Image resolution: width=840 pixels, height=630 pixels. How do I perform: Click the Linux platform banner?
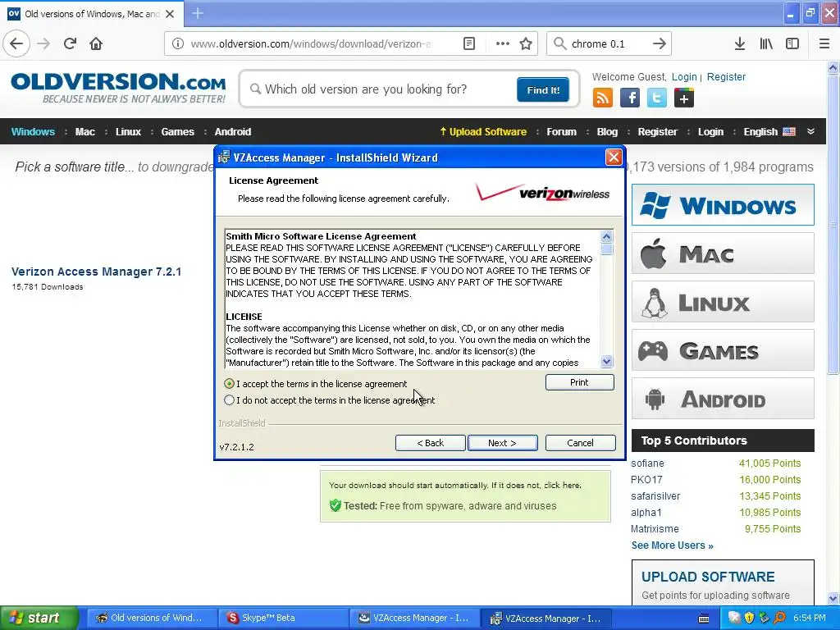[723, 302]
